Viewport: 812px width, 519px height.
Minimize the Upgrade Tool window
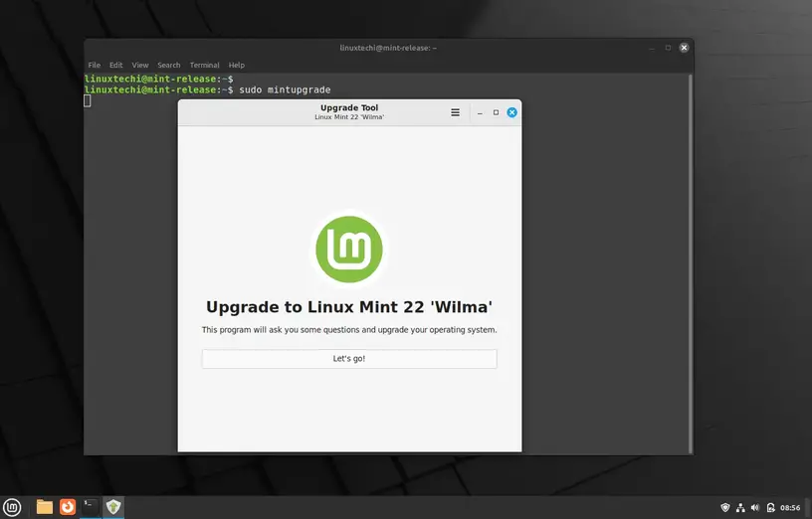[x=480, y=112]
